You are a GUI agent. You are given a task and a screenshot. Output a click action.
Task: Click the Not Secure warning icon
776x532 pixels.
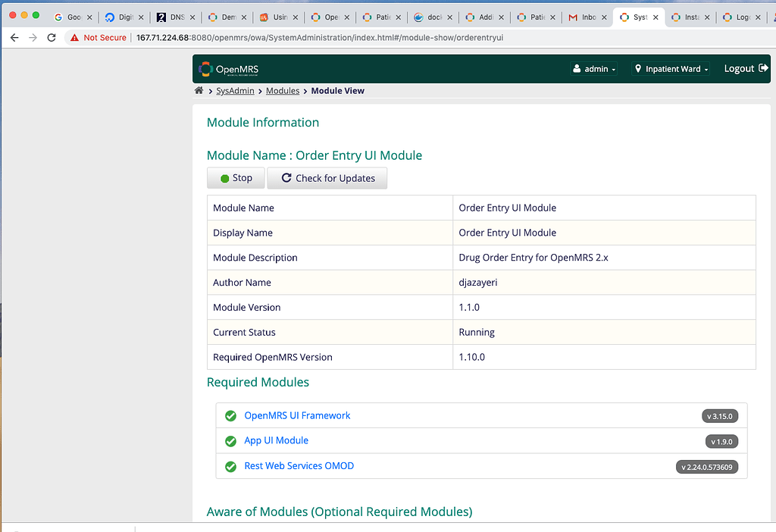coord(74,37)
